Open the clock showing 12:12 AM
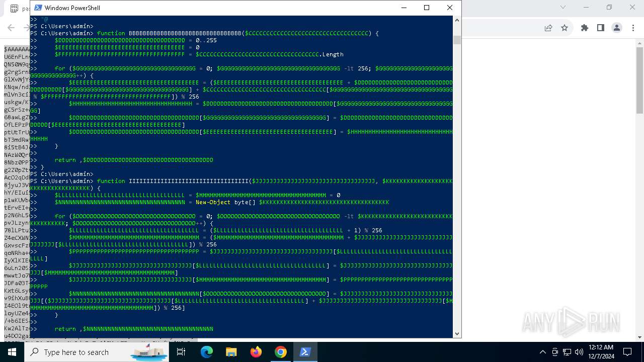Screen dimensions: 644x362 [601, 352]
